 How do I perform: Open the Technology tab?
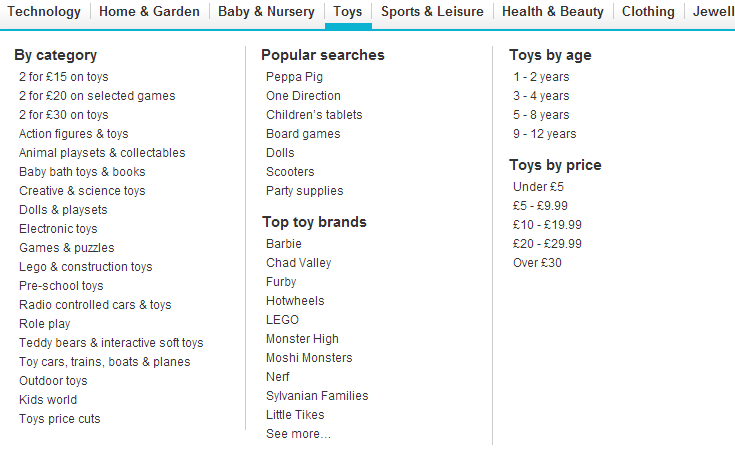44,11
